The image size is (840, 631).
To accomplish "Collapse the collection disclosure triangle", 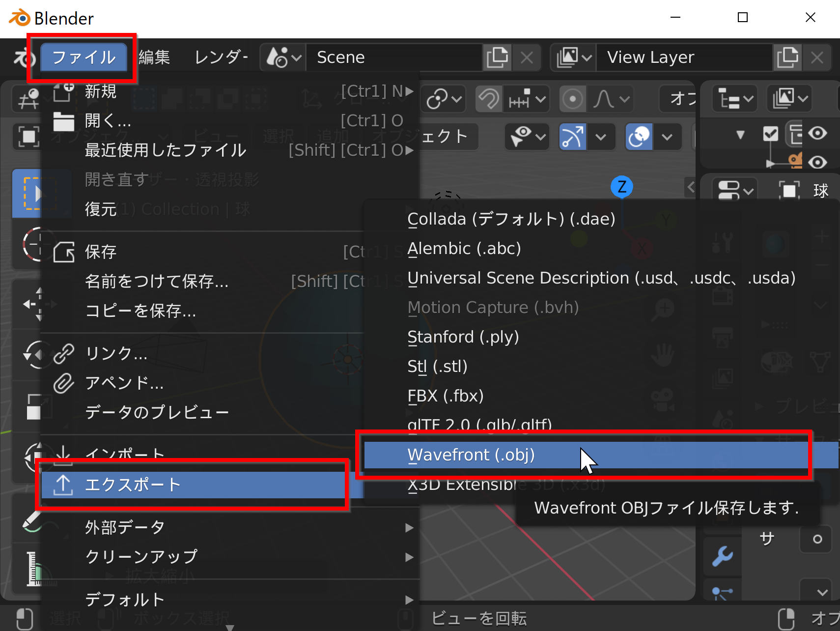I will [740, 134].
